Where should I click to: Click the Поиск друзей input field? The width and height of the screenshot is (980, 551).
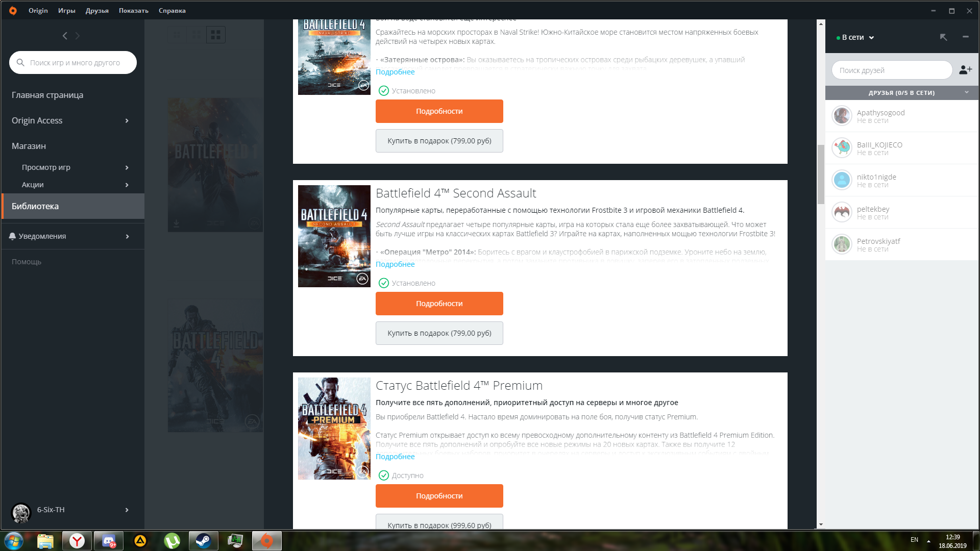click(x=892, y=70)
